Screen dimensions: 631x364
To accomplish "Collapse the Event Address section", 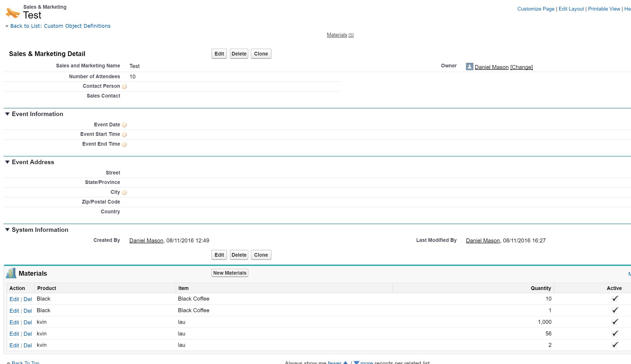I will (x=7, y=162).
